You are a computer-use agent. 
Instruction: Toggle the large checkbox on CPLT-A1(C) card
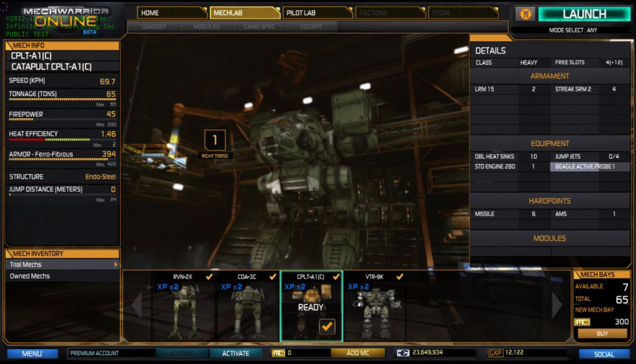point(327,326)
